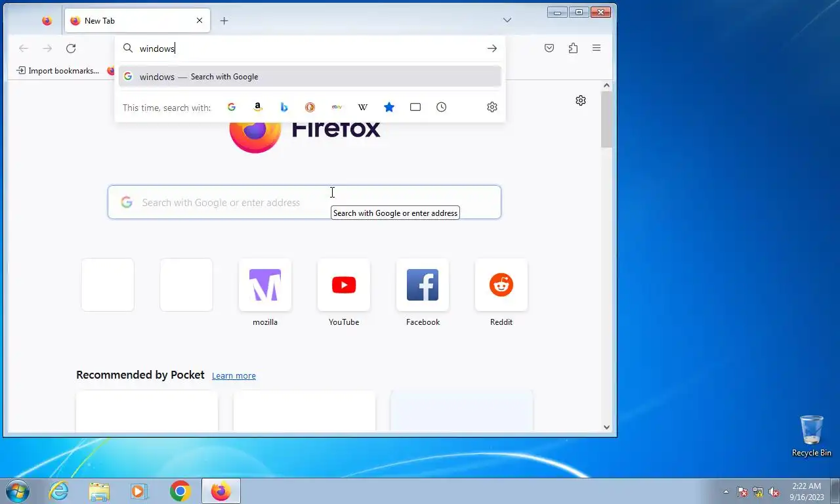Search in open Tabs using the tab icon
Screen dimensions: 840x504
click(415, 107)
